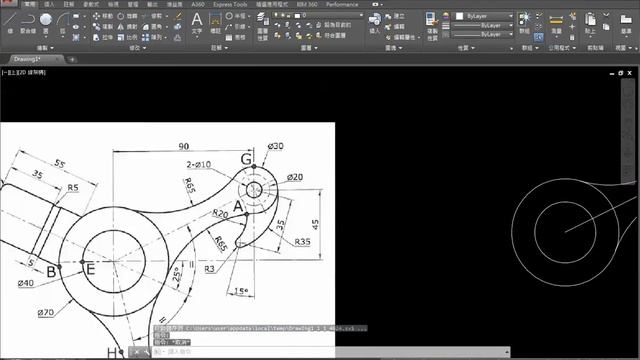Click the Measure tool icon
640x360 pixels.
pyautogui.click(x=556, y=19)
